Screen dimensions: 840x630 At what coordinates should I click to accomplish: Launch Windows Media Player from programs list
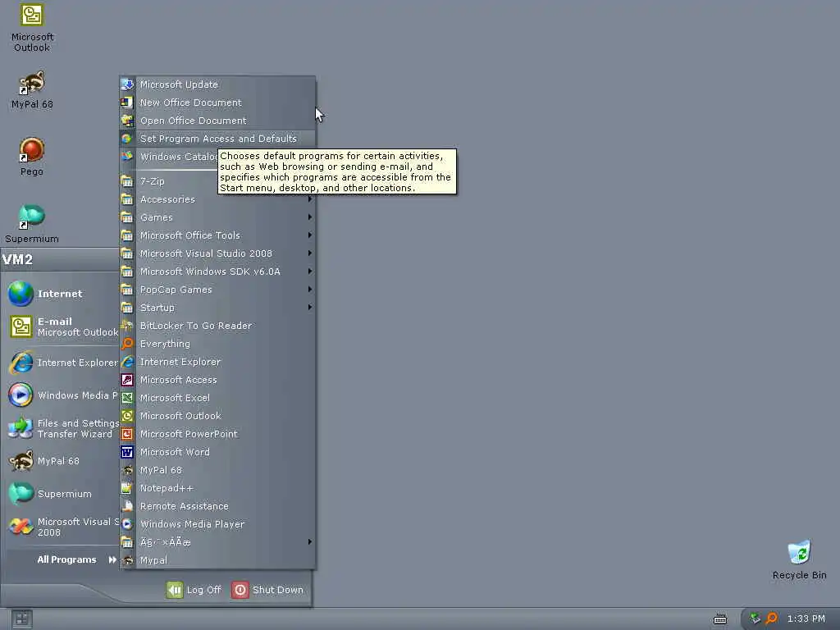[x=217, y=524]
